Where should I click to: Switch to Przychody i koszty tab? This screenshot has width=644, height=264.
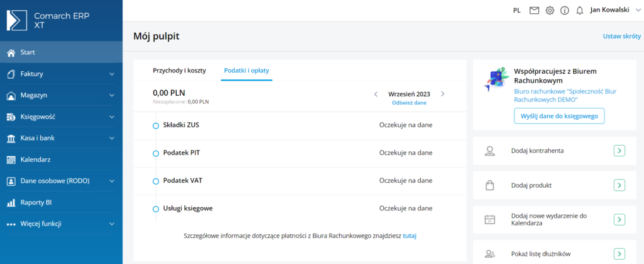tap(177, 70)
